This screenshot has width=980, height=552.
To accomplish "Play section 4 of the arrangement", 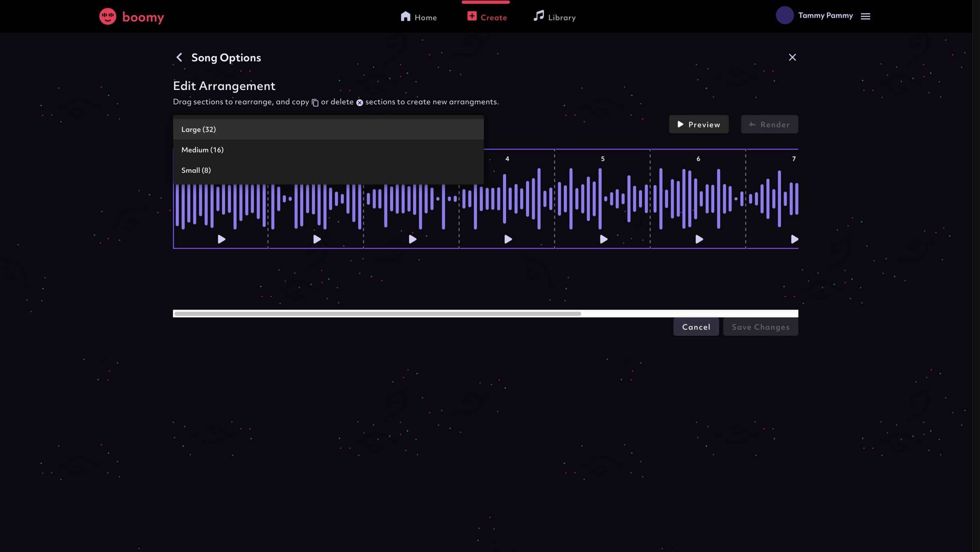I will (x=508, y=239).
